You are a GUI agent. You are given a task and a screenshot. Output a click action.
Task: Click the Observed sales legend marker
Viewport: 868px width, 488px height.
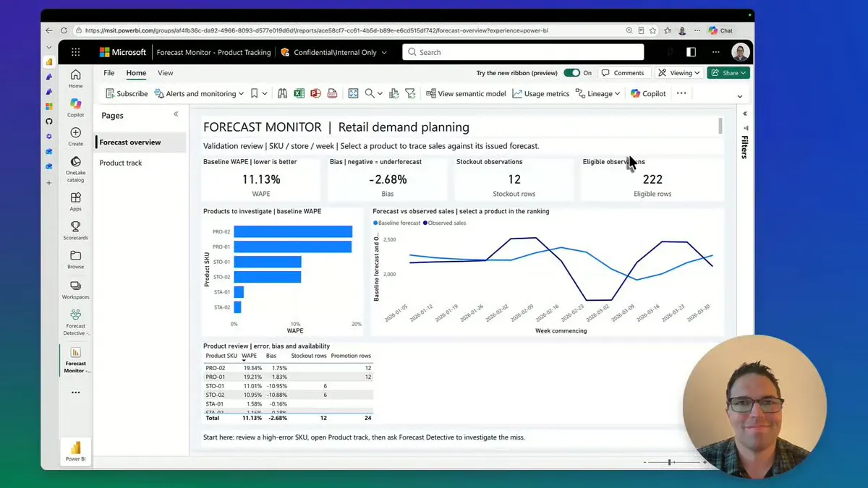click(425, 223)
